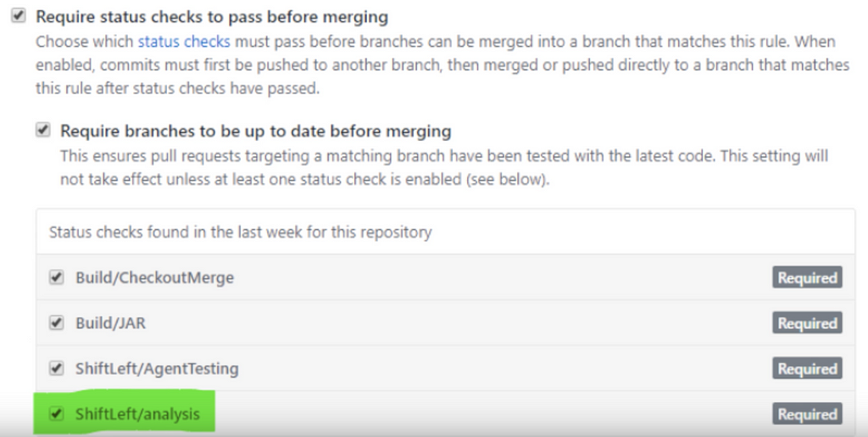The image size is (868, 437).
Task: Click the description starting 'This ensures pull requests'
Action: pyautogui.click(x=441, y=167)
